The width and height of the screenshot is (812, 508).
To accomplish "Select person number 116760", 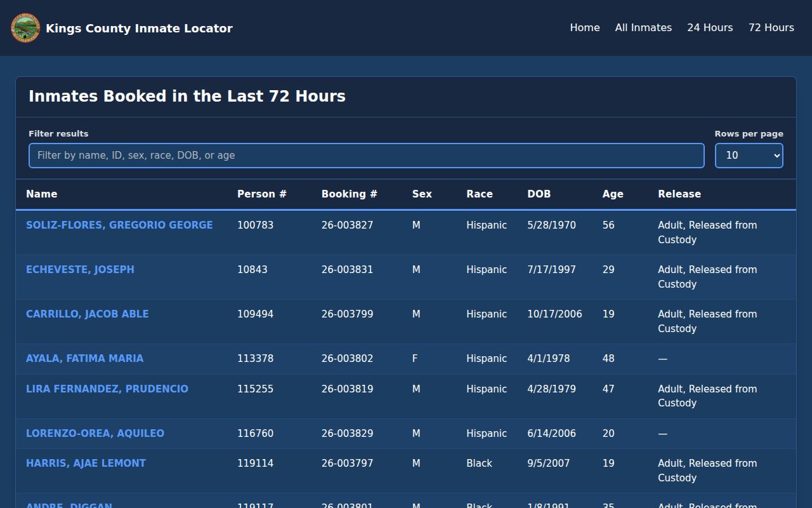I will [x=255, y=433].
